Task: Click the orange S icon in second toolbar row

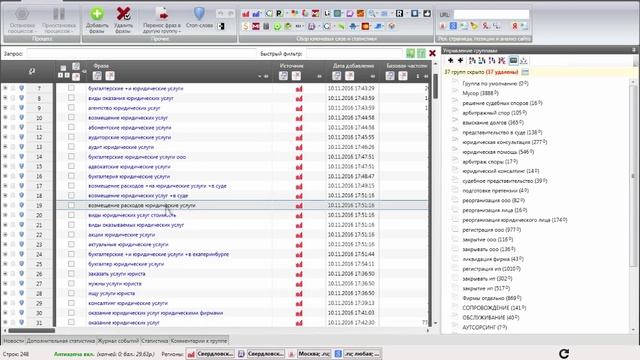Action: (245, 27)
